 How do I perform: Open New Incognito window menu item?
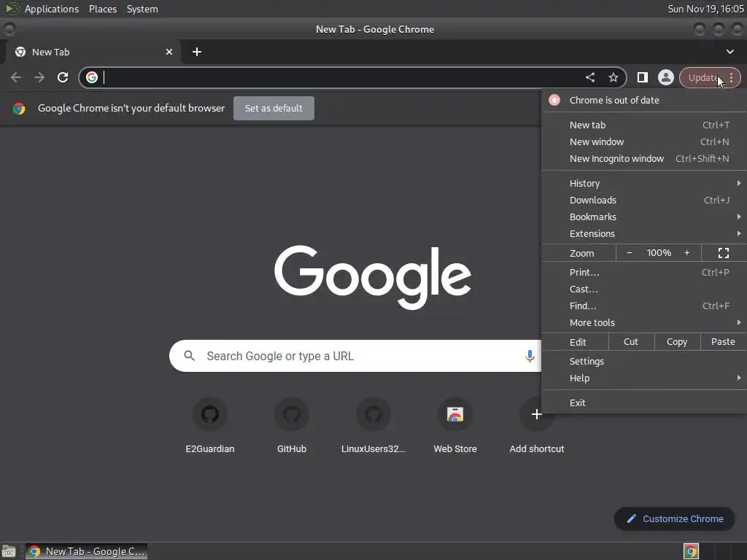(644, 158)
